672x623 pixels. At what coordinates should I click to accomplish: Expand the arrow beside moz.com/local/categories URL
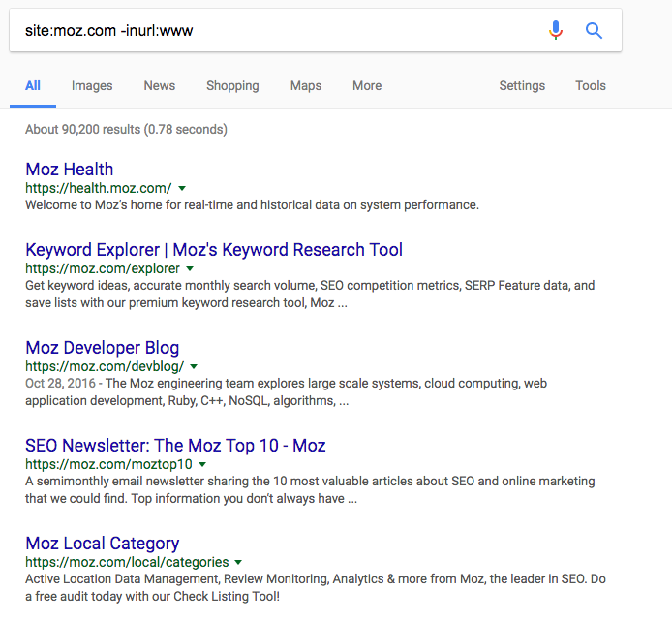[x=239, y=562]
